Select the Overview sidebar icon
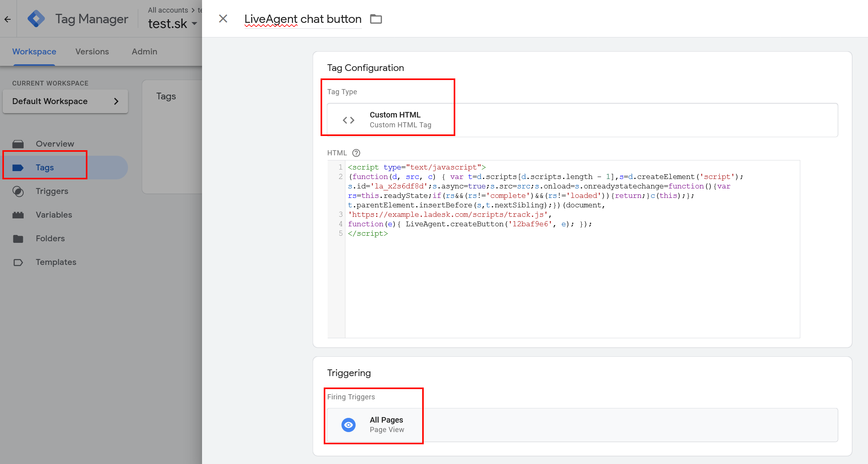 (x=18, y=144)
